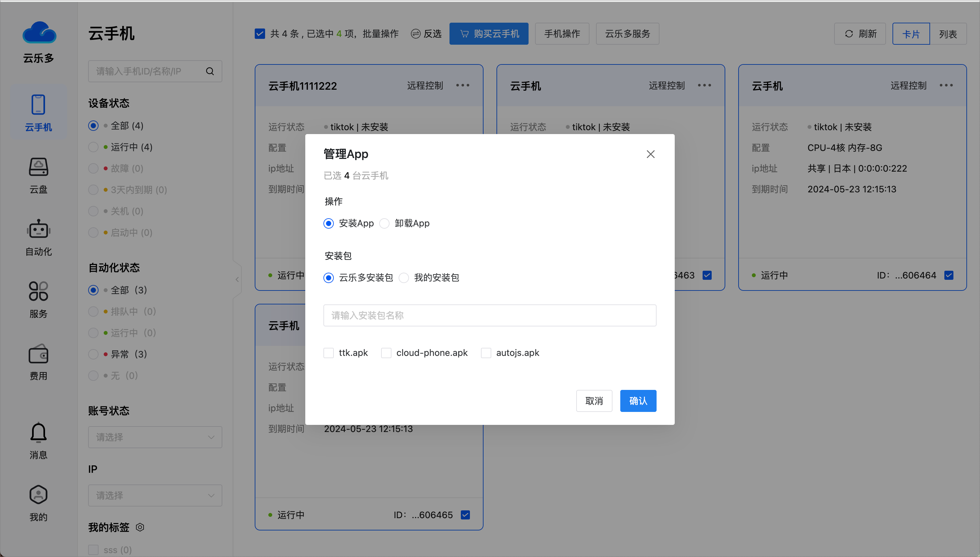Select 关机 (0) filter

pyautogui.click(x=93, y=211)
